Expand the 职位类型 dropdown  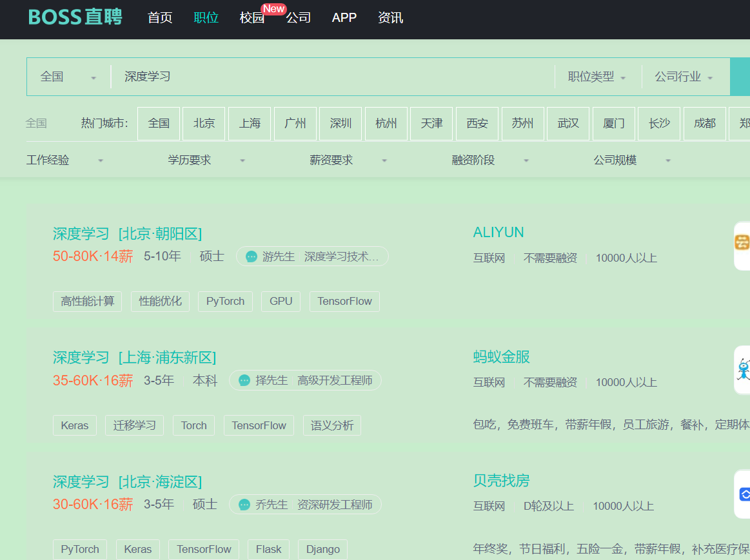click(x=597, y=77)
